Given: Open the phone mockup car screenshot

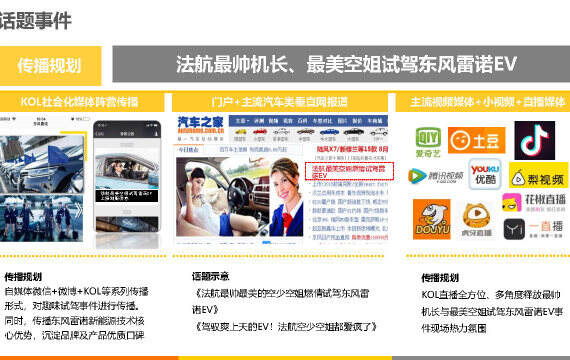Looking at the screenshot, I should tap(127, 176).
